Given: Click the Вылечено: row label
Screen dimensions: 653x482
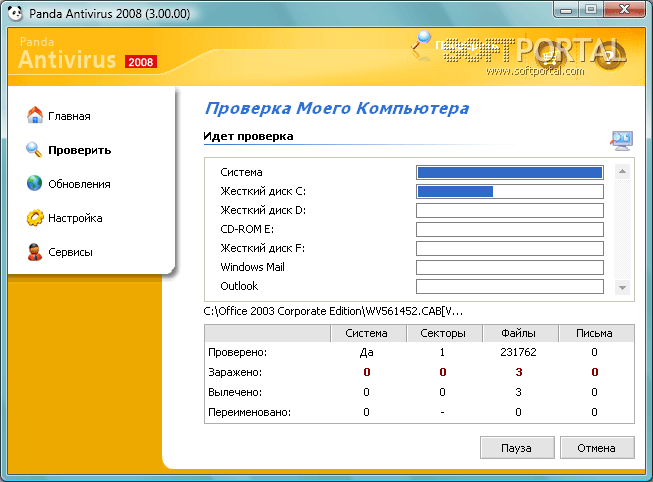Looking at the screenshot, I should (235, 392).
